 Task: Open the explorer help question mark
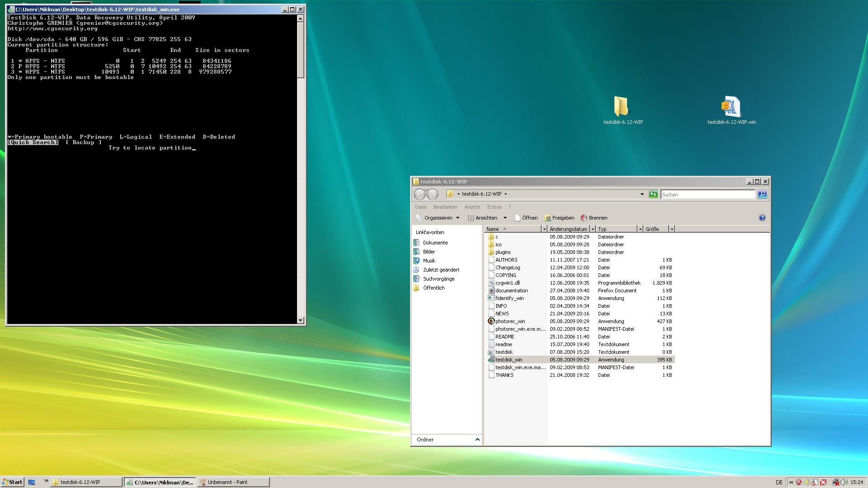(762, 218)
